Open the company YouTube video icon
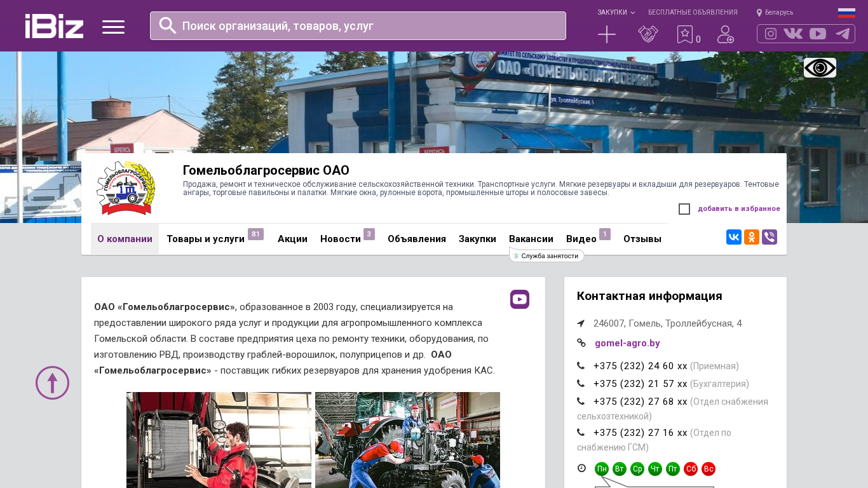Viewport: 868px width, 488px height. coord(520,299)
